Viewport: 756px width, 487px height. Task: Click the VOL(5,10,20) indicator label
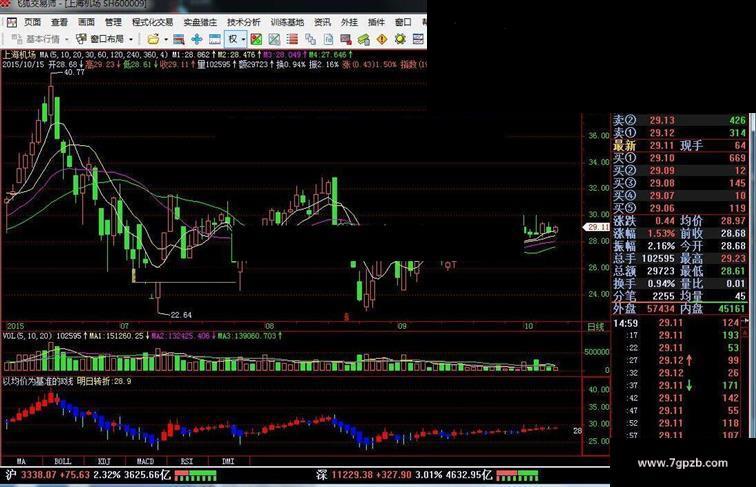[x=27, y=336]
